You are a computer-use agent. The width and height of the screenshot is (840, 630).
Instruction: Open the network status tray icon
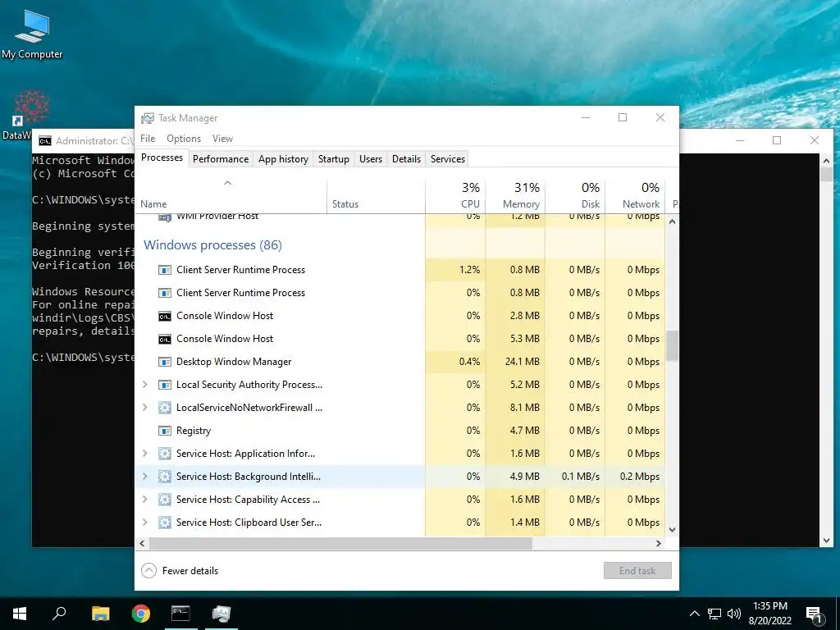pos(714,614)
